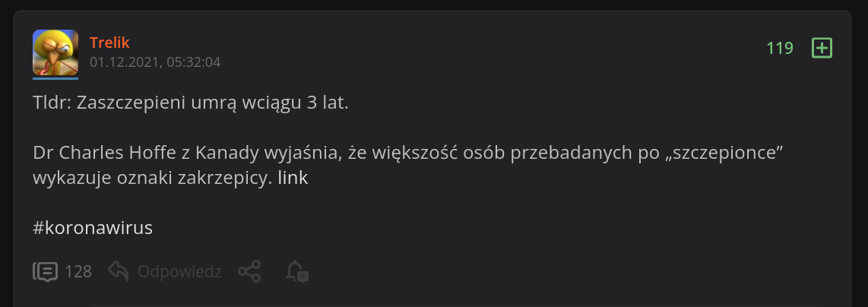Open the comments speech-bubble icon
868x307 pixels.
tap(45, 271)
